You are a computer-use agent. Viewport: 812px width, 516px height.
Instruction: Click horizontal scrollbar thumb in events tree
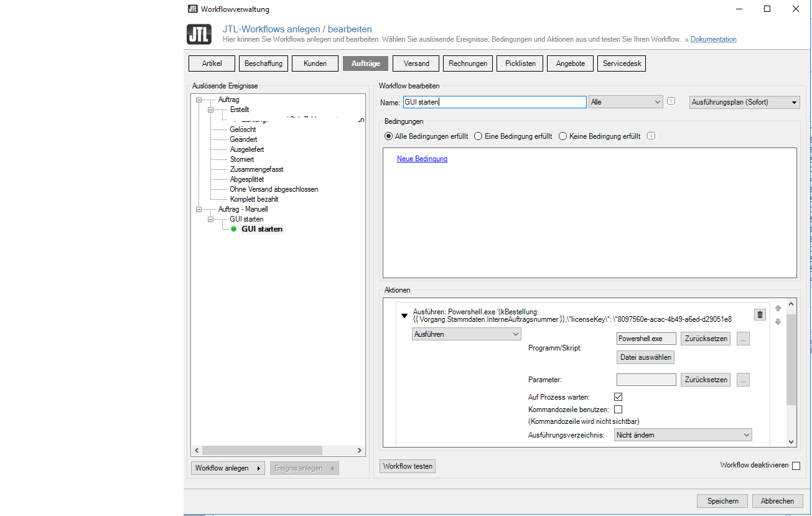point(262,451)
